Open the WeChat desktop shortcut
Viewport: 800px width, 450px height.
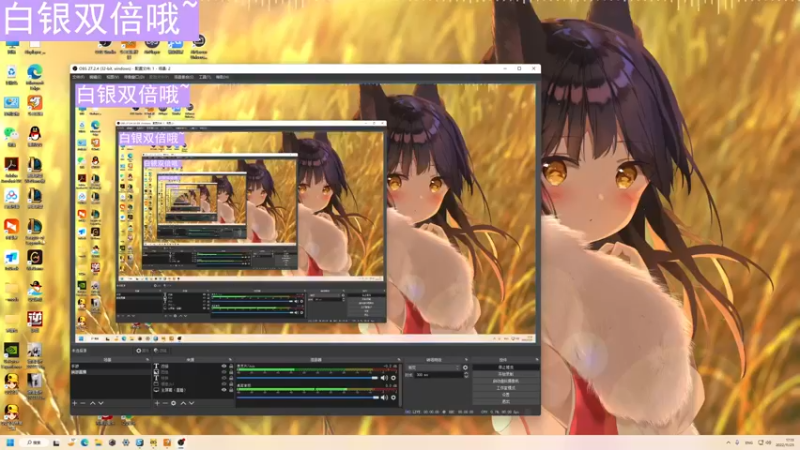[x=11, y=136]
